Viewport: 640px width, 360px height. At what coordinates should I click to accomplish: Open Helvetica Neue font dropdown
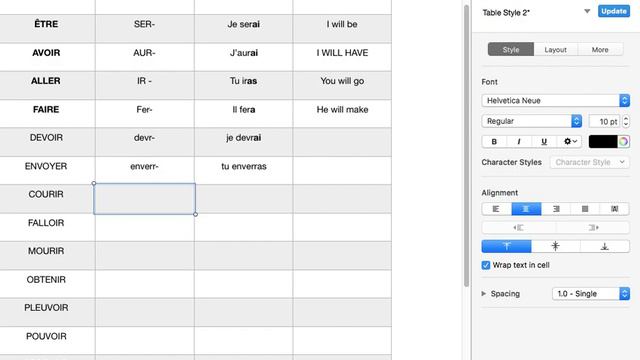pyautogui.click(x=556, y=100)
